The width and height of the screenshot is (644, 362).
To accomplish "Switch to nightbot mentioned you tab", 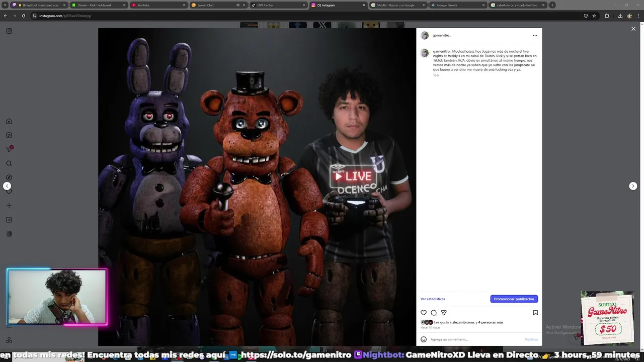I will [39, 5].
